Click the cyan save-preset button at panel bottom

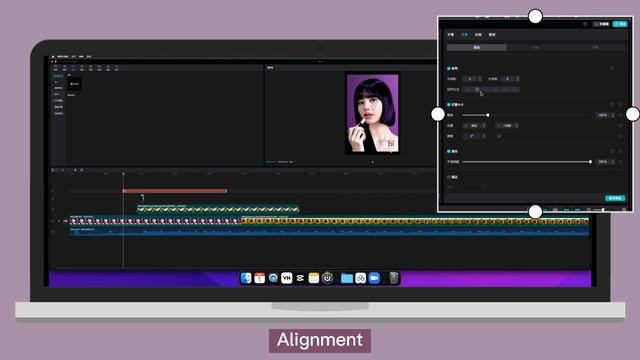615,198
